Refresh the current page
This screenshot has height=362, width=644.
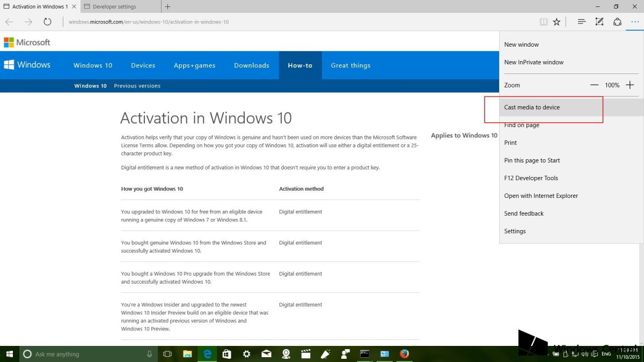pos(47,21)
